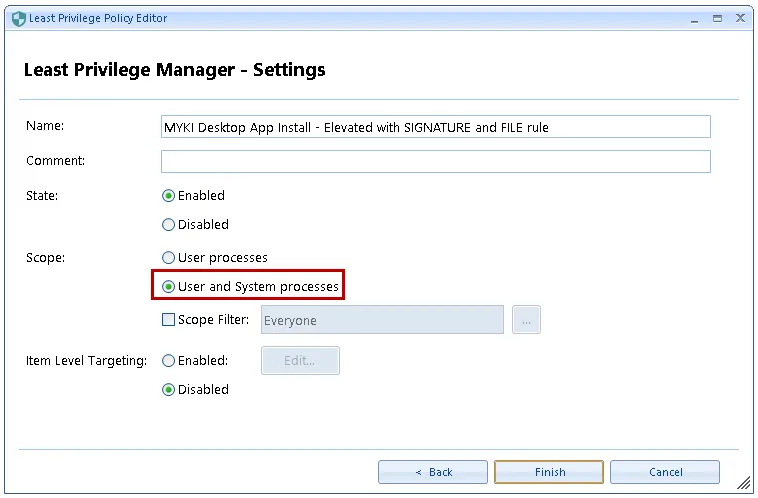Viewport: 758px width, 498px height.
Task: Cancel the settings wizard
Action: pos(665,472)
